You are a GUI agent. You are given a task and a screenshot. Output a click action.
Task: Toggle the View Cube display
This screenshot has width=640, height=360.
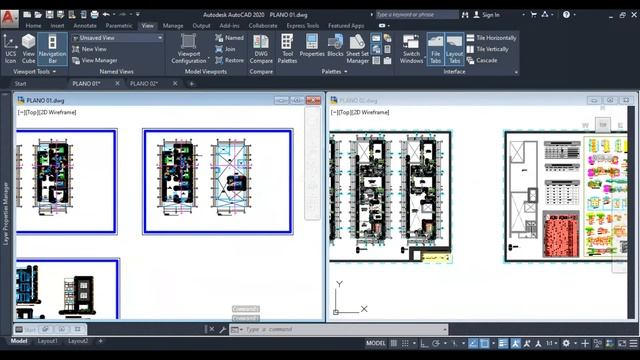click(28, 49)
